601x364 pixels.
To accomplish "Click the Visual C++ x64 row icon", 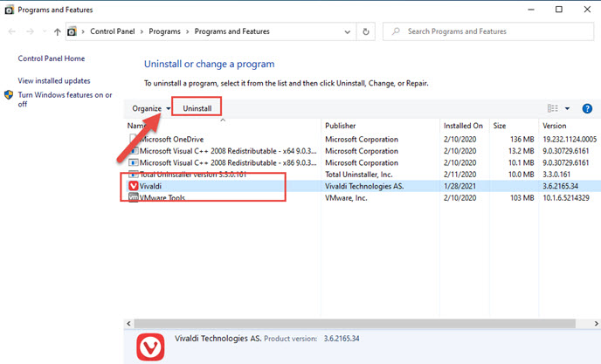I will (134, 151).
